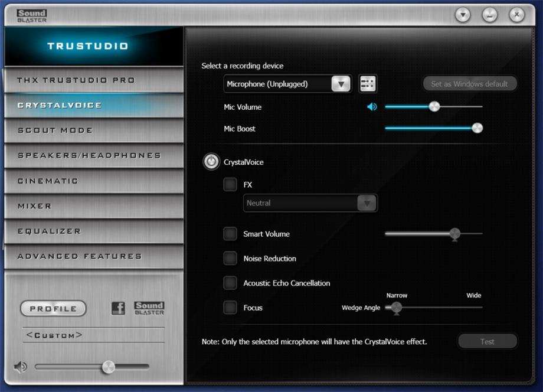The image size is (543, 392).
Task: Open Advanced Features section
Action: (x=94, y=256)
